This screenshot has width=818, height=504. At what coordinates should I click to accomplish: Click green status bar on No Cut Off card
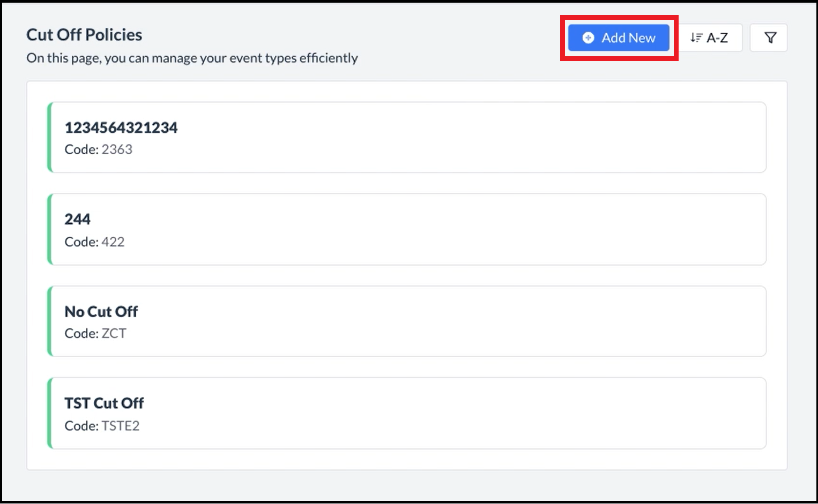coord(50,321)
